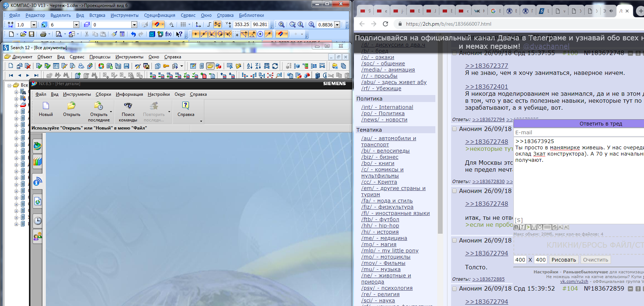
Task: Open Сборки menu in NX 8.5
Action: click(103, 94)
